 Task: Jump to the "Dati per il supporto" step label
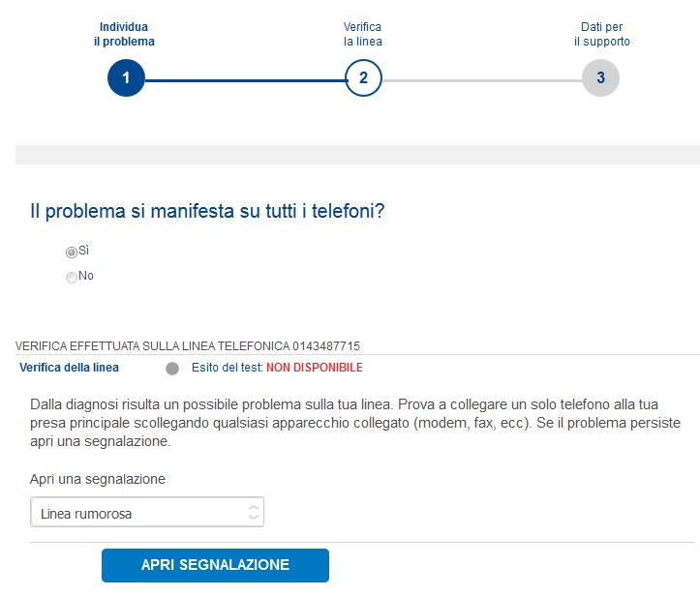point(601,34)
